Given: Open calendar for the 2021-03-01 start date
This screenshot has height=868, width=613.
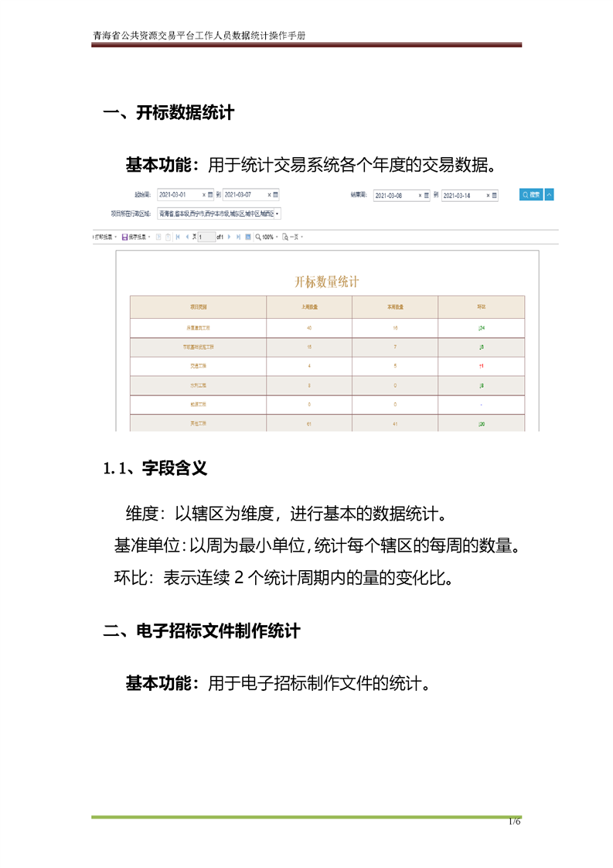Looking at the screenshot, I should (x=209, y=195).
